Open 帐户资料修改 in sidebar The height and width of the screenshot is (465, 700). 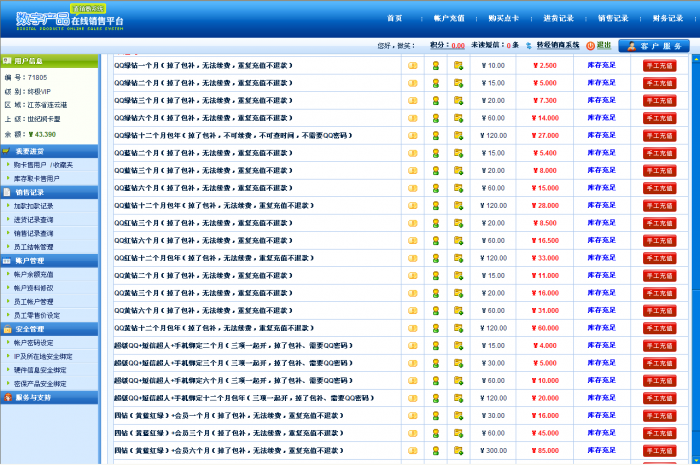point(33,288)
